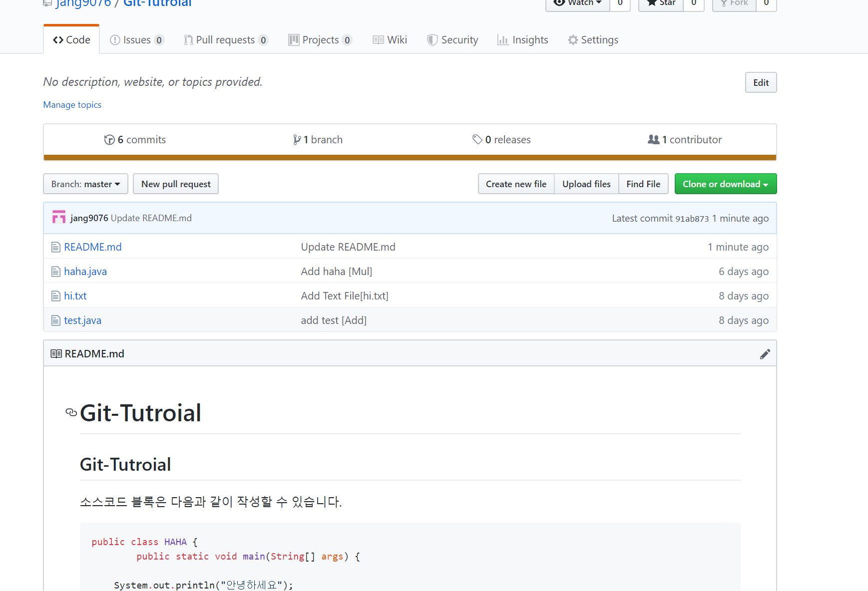This screenshot has height=591, width=868.
Task: Click the haha.java file icon
Action: (56, 272)
